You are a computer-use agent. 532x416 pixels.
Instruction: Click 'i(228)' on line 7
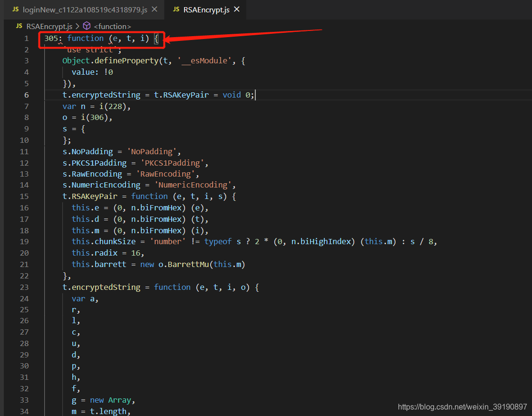click(113, 107)
